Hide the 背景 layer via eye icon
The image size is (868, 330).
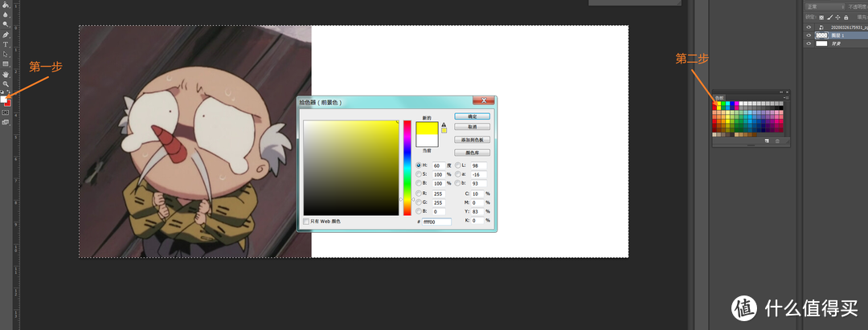[x=809, y=44]
